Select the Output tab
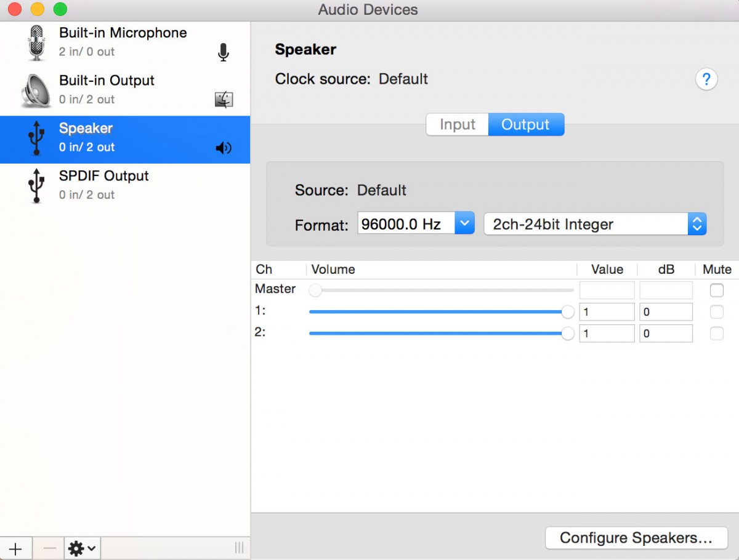739x560 pixels. [x=525, y=125]
